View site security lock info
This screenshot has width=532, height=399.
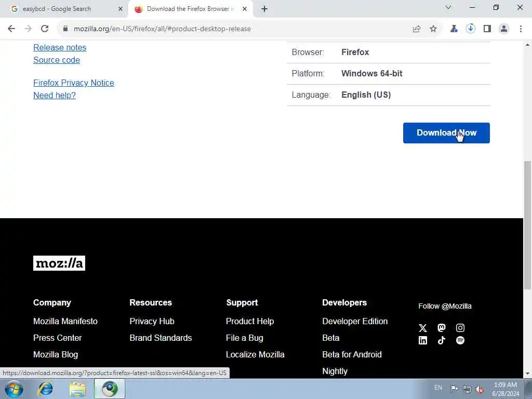[65, 29]
